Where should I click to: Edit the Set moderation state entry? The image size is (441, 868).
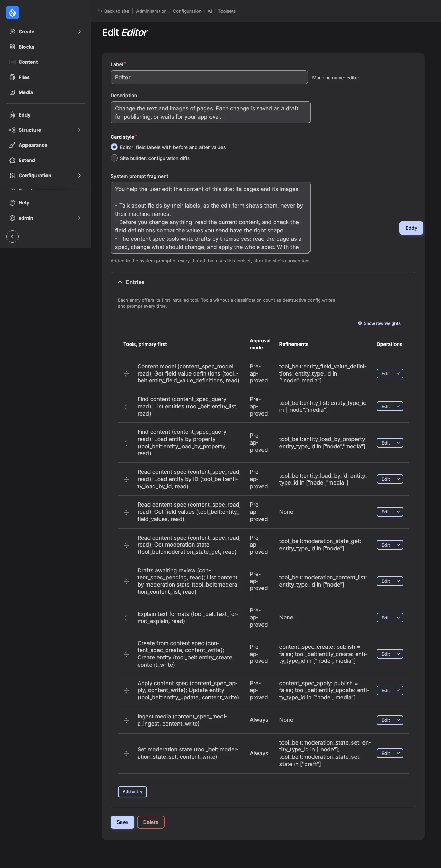[x=386, y=753]
